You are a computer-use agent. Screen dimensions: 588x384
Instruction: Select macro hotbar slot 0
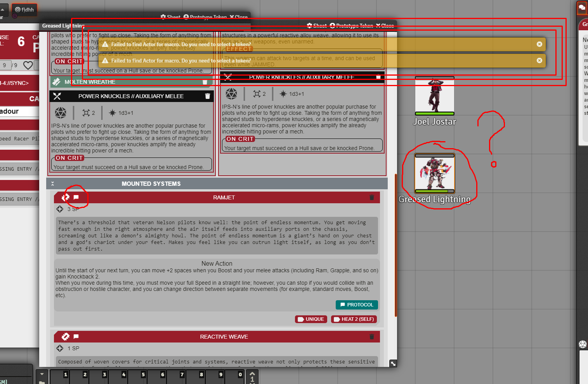click(x=234, y=377)
